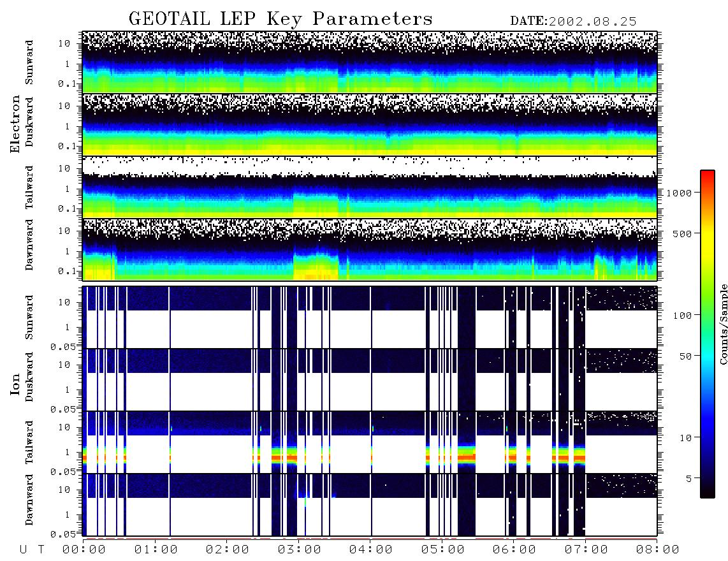
Task: Click the Ion Dawnward spectrogram panel
Action: point(370,505)
